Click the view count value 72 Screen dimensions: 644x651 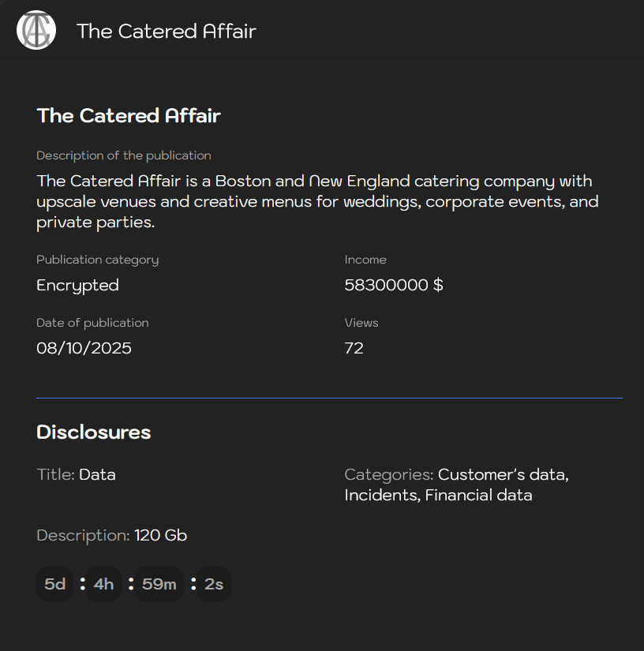(x=354, y=348)
